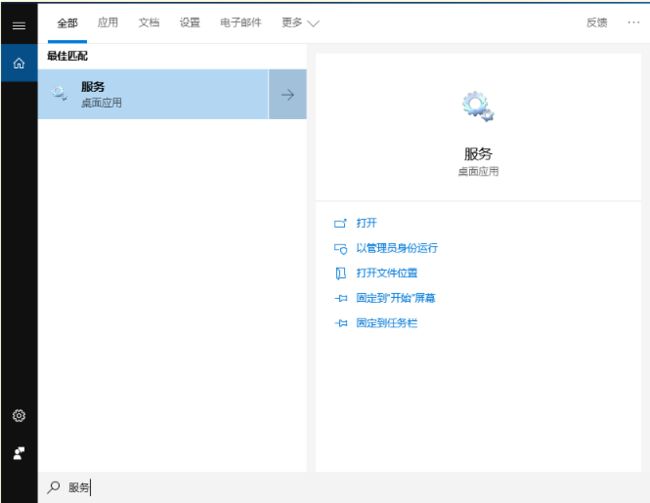Click the pin icon beside 固定到任务栏
This screenshot has width=650, height=503.
[x=340, y=323]
